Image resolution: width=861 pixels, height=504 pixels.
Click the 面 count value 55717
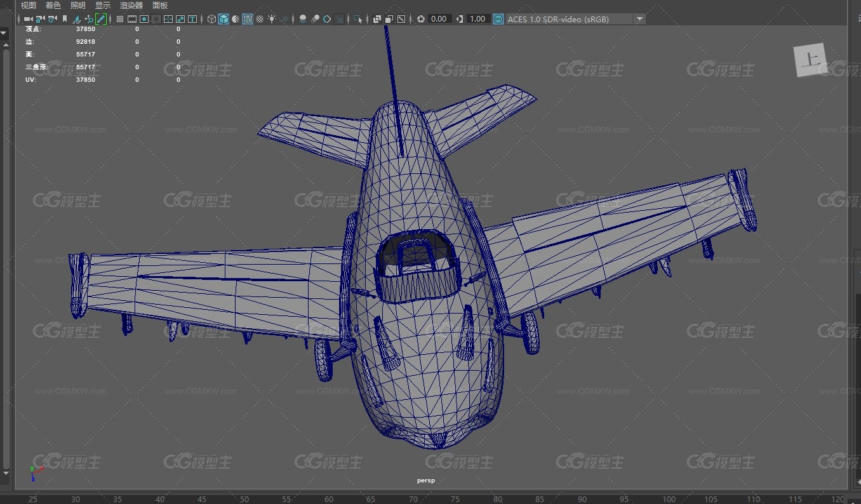click(x=86, y=55)
